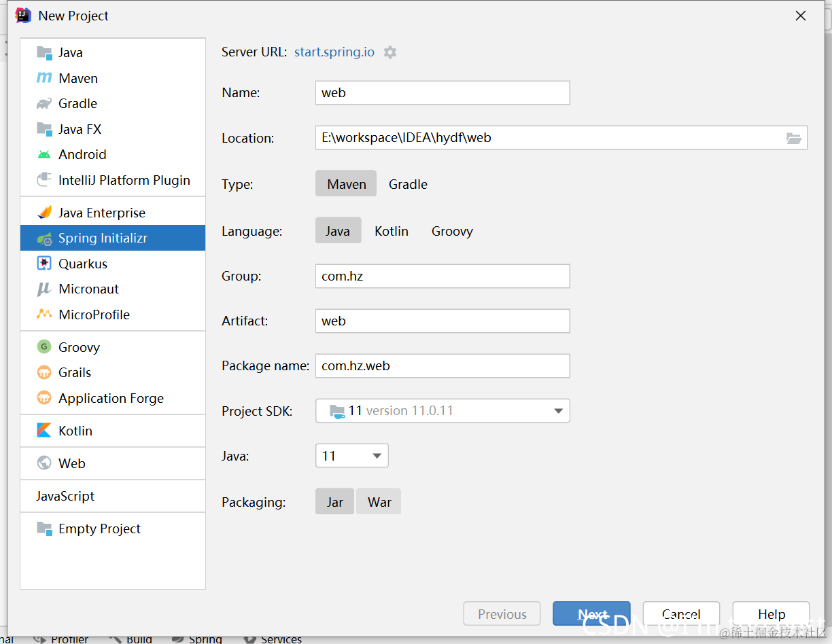Click the Help button
The image size is (832, 644).
[x=772, y=614]
